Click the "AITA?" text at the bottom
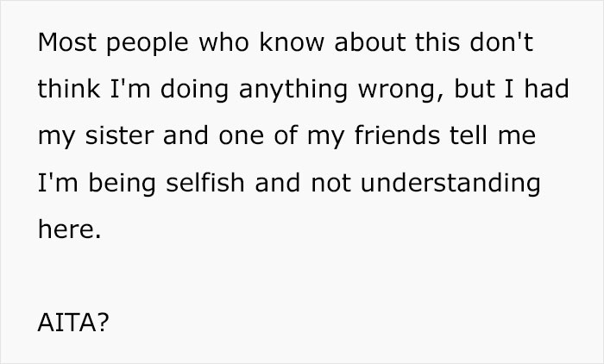The image size is (604, 364). click(73, 323)
